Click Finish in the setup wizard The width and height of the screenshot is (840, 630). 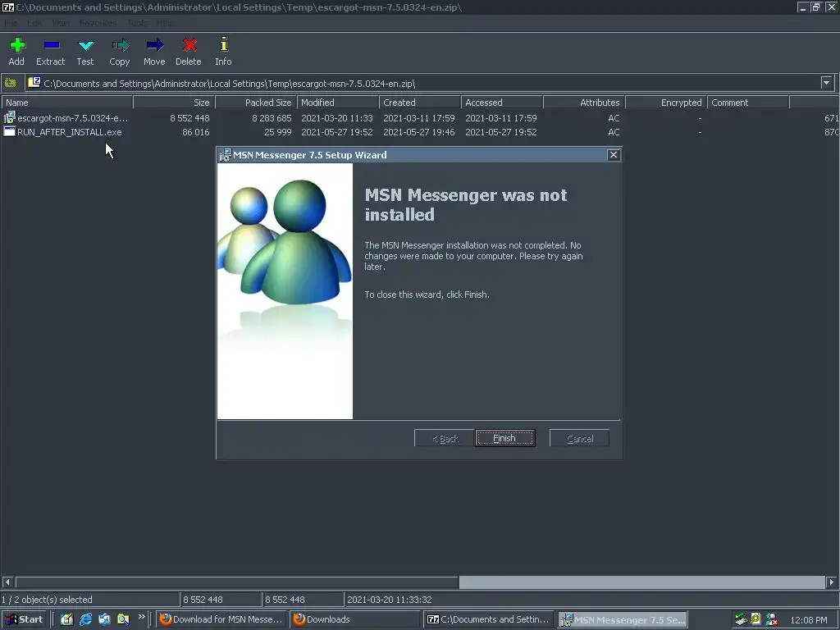pos(504,438)
